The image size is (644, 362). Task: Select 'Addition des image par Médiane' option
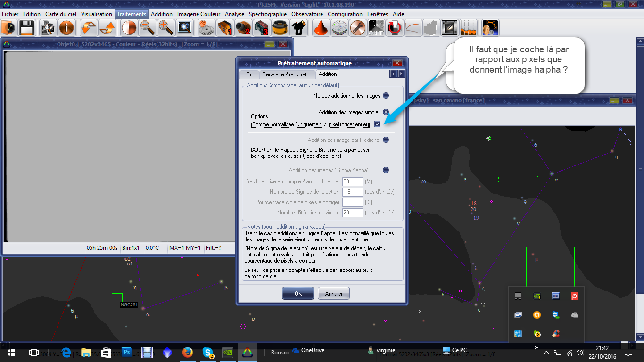pyautogui.click(x=386, y=140)
